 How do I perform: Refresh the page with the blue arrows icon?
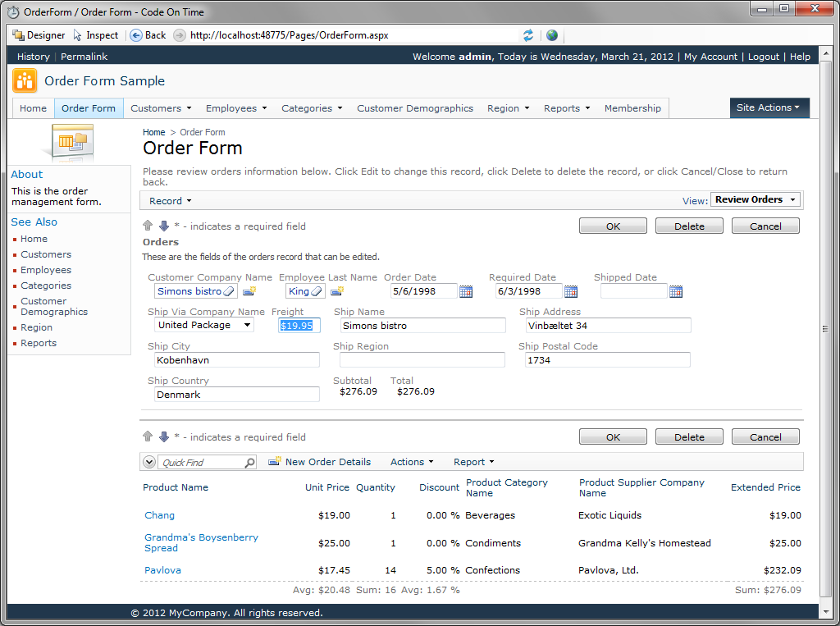pyautogui.click(x=528, y=35)
